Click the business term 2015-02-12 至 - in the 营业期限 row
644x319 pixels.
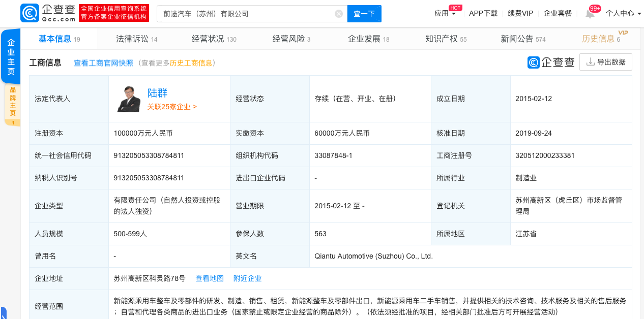(339, 206)
